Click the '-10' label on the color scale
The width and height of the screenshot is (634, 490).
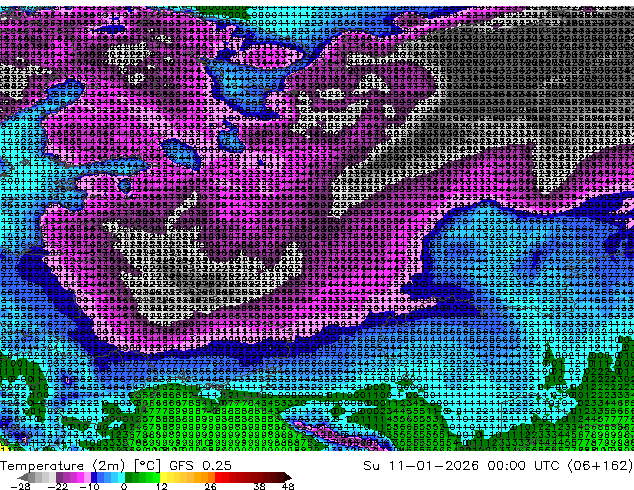[x=90, y=486]
